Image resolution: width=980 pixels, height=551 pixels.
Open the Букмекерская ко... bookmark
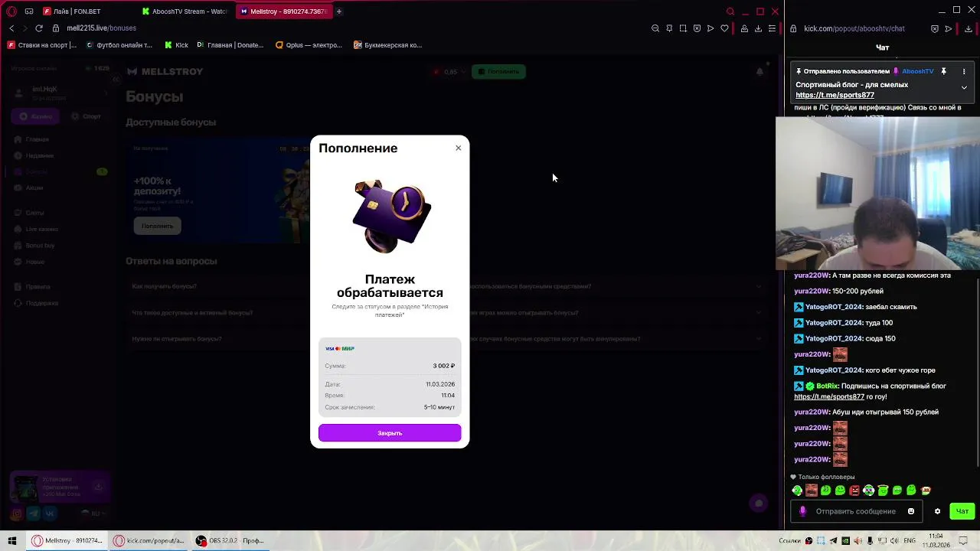[387, 45]
